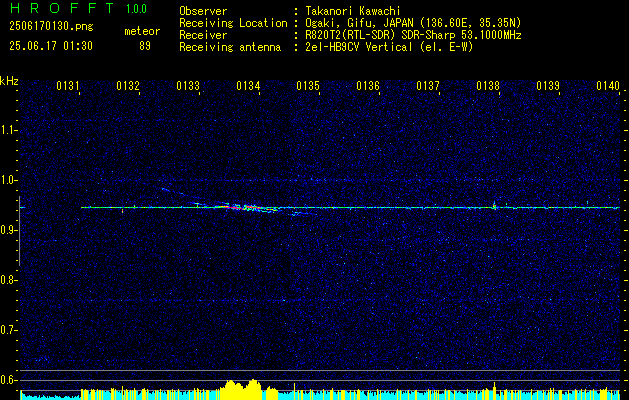Click the meteor count 89
629x400 pixels.
145,46
